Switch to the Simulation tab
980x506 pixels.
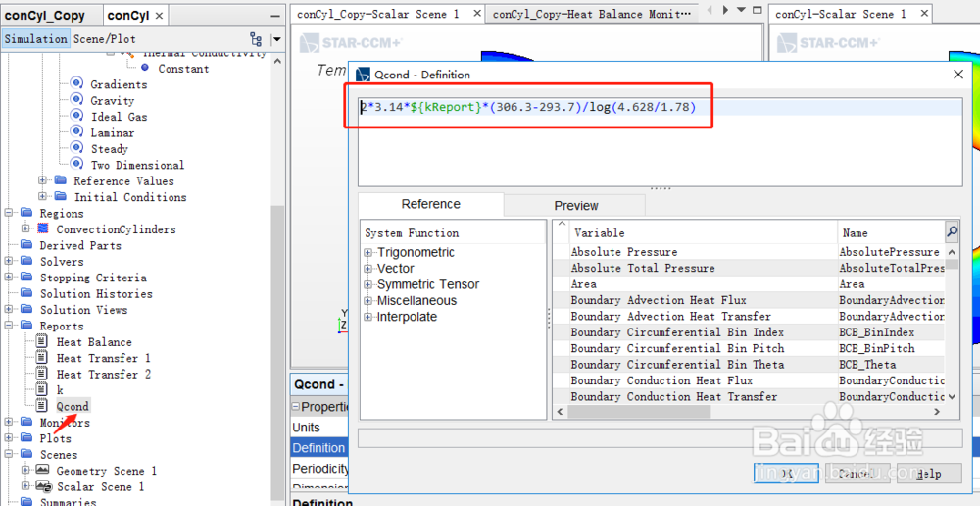tap(35, 39)
